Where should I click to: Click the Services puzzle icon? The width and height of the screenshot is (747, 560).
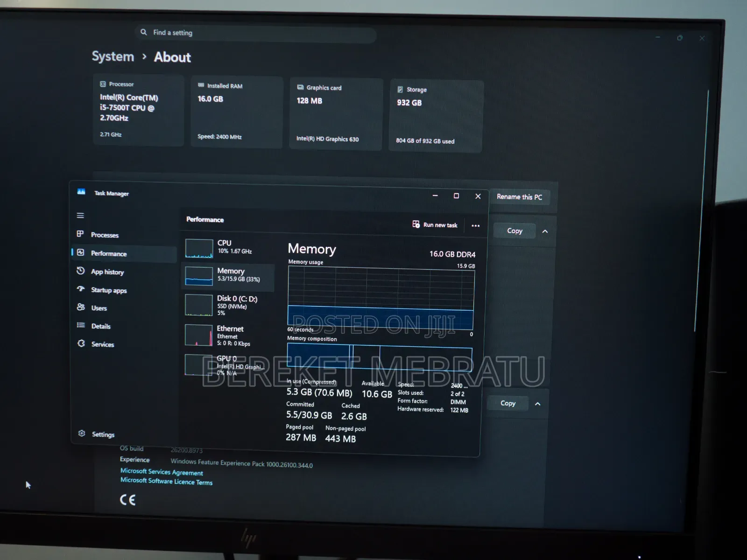coord(81,343)
